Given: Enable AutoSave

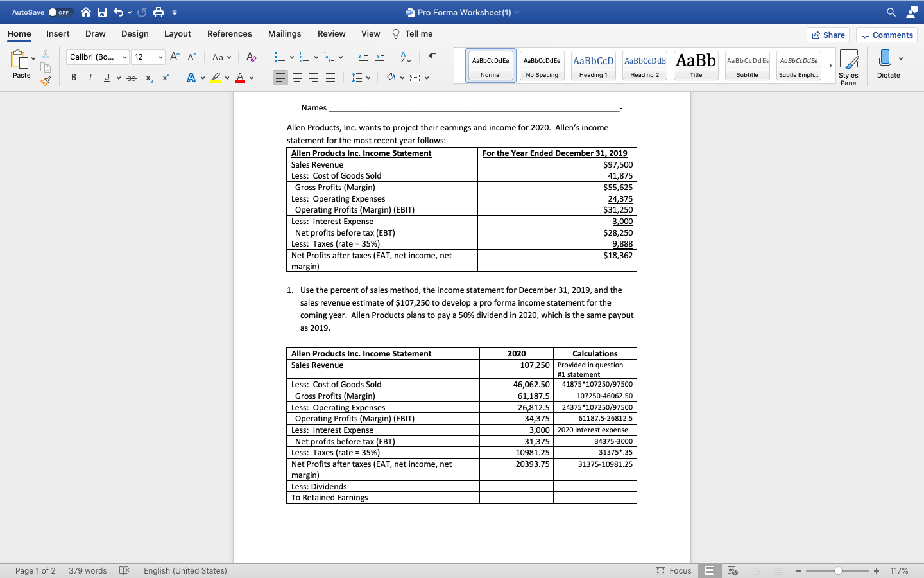Looking at the screenshot, I should click(x=53, y=12).
